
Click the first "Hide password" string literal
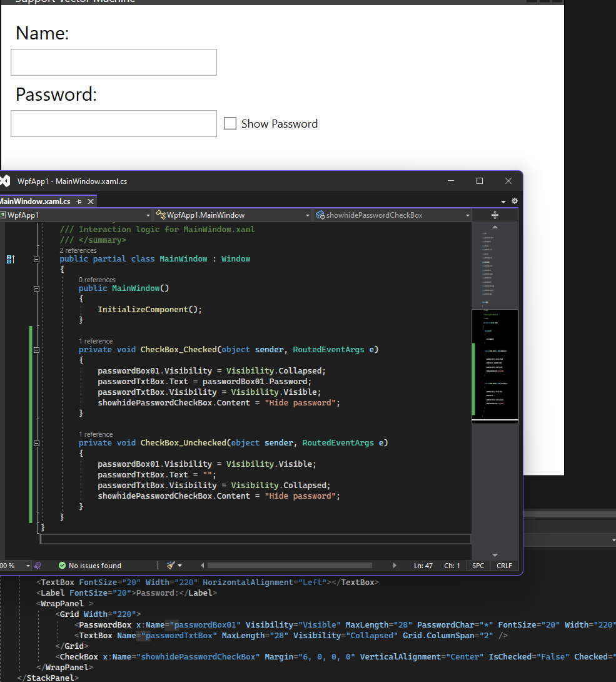click(x=300, y=403)
